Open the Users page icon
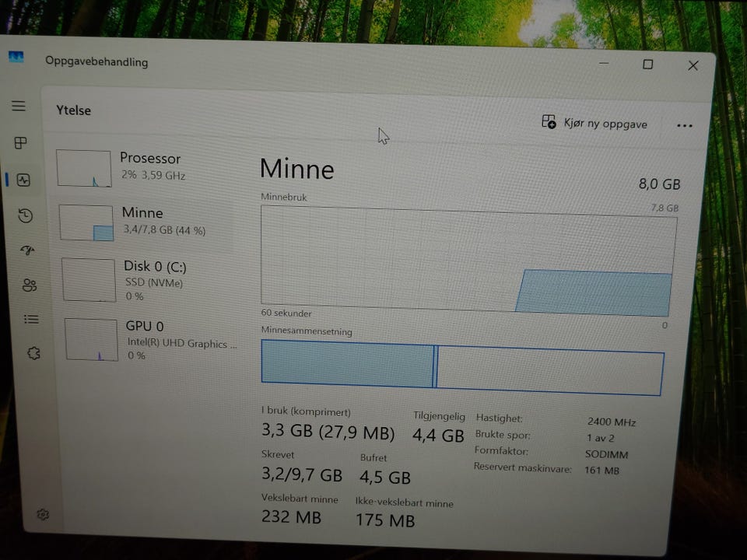 click(30, 285)
